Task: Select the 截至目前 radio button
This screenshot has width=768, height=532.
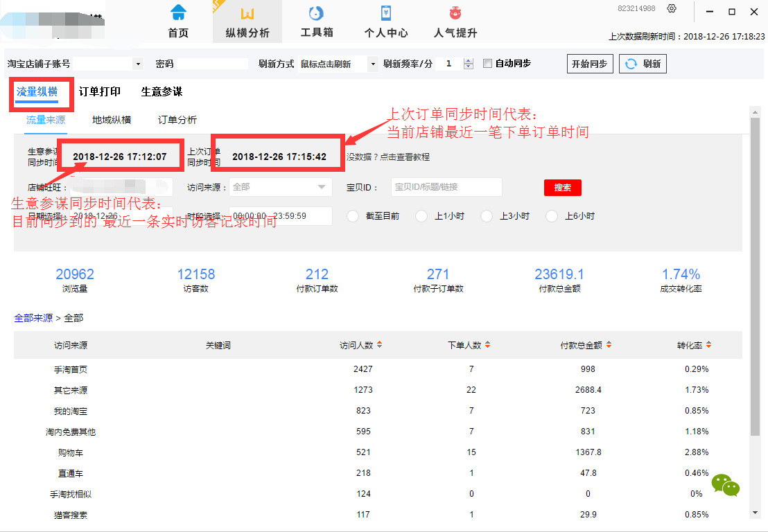Action: click(x=353, y=216)
